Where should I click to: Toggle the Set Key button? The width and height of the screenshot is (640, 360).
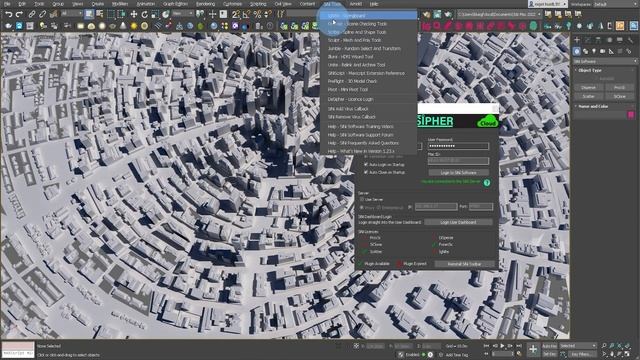pos(549,354)
